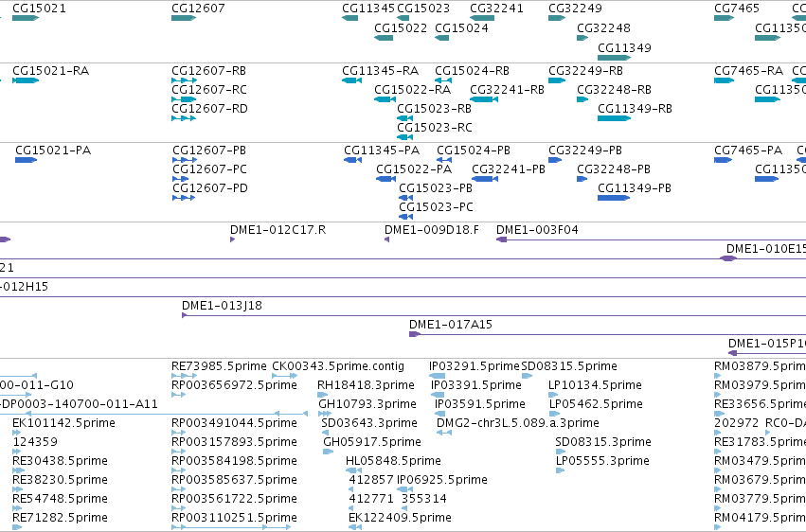Select EST SD08315.3prime
806x532 pixels.
point(561,452)
